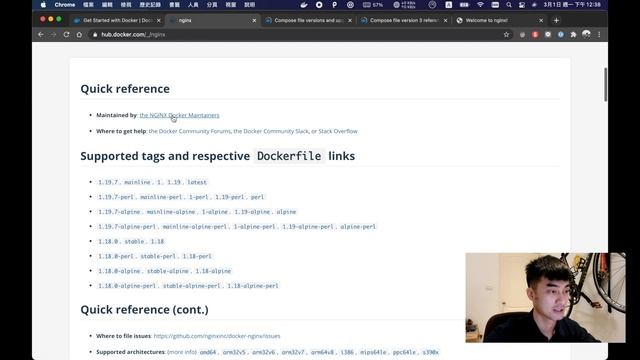Viewport: 640px width, 360px height.
Task: Open Spotlight search in the menu bar
Action: click(x=509, y=5)
